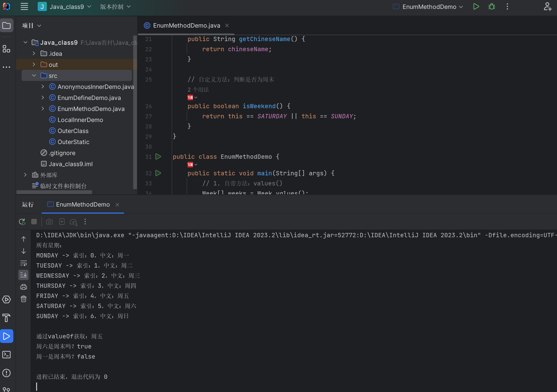Collapse the src folder
This screenshot has width=557, height=392.
34,76
